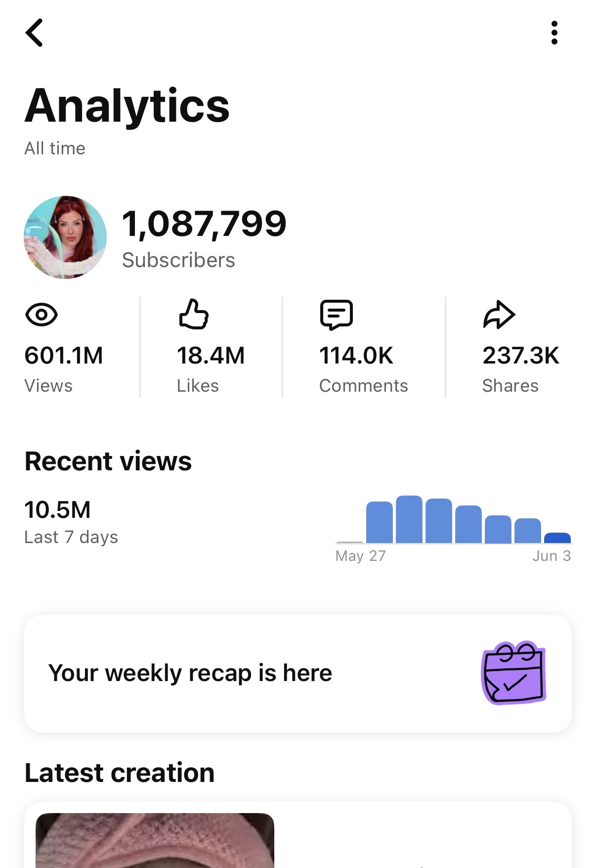Viewport: 596px width, 868px height.
Task: Tap the 18.4M likes value
Action: (211, 356)
